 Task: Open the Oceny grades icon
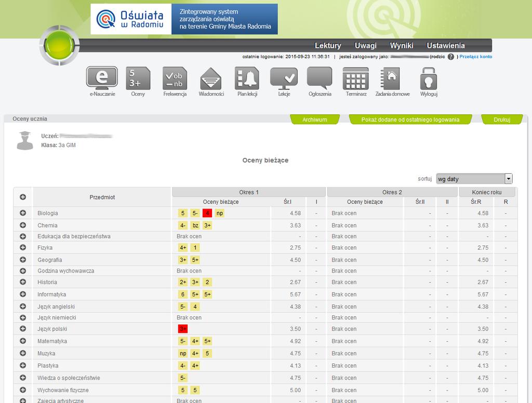(138, 79)
